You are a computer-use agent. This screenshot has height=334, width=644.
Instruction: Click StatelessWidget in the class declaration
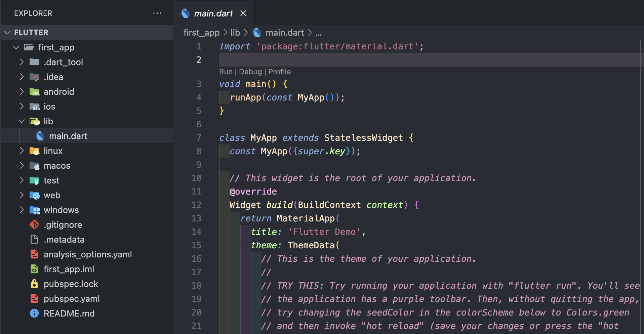[x=363, y=138]
